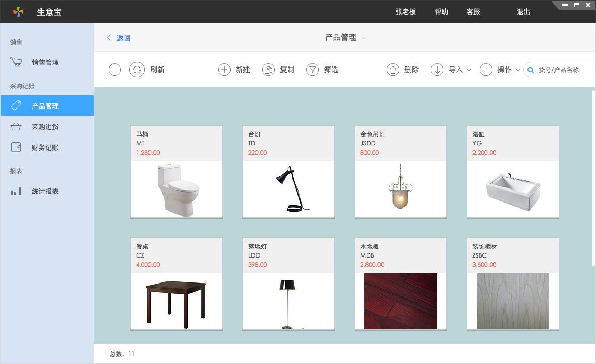Click the list menu icon left of refresh
The image size is (596, 364).
(115, 70)
